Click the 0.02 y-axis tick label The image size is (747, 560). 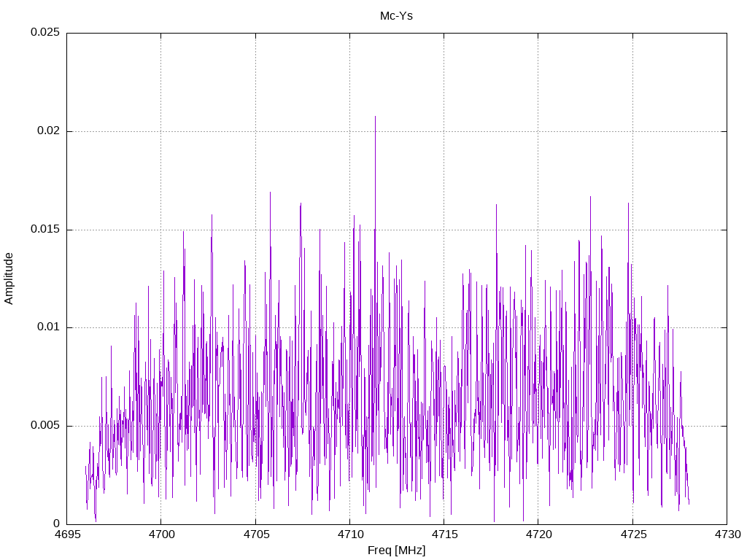[x=49, y=131]
